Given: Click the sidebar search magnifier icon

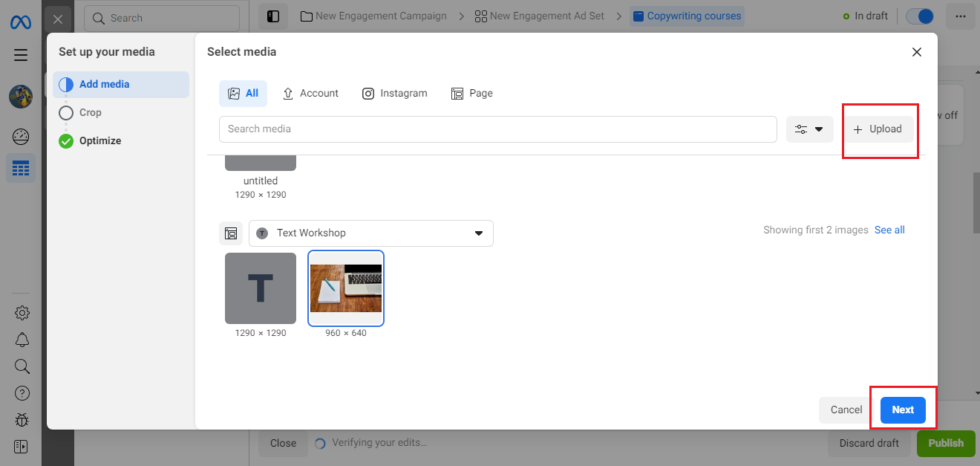Looking at the screenshot, I should point(22,366).
